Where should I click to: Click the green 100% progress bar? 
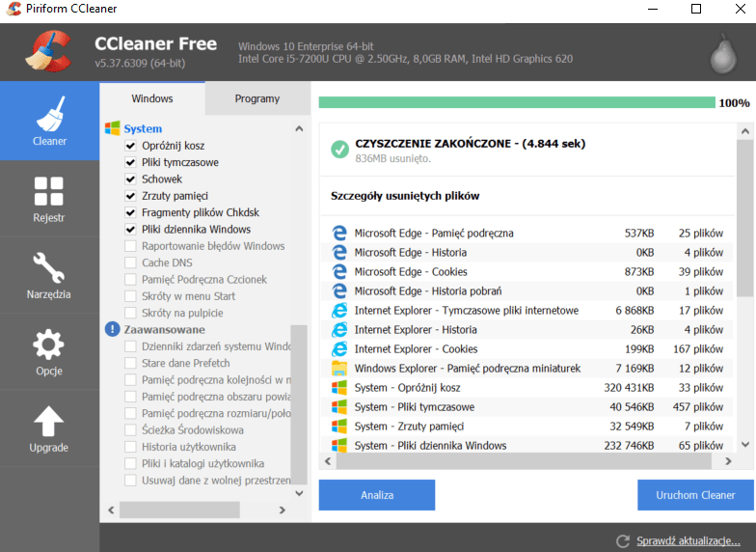pos(517,102)
